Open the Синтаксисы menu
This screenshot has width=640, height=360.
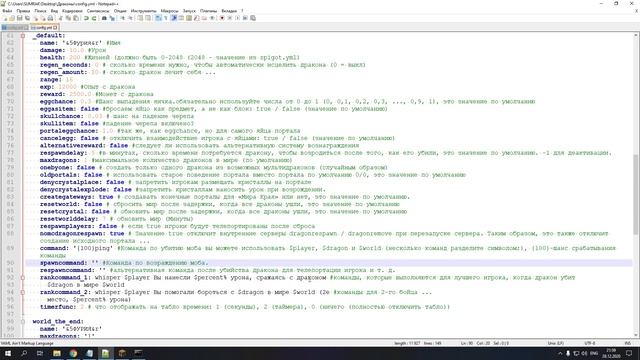click(98, 11)
